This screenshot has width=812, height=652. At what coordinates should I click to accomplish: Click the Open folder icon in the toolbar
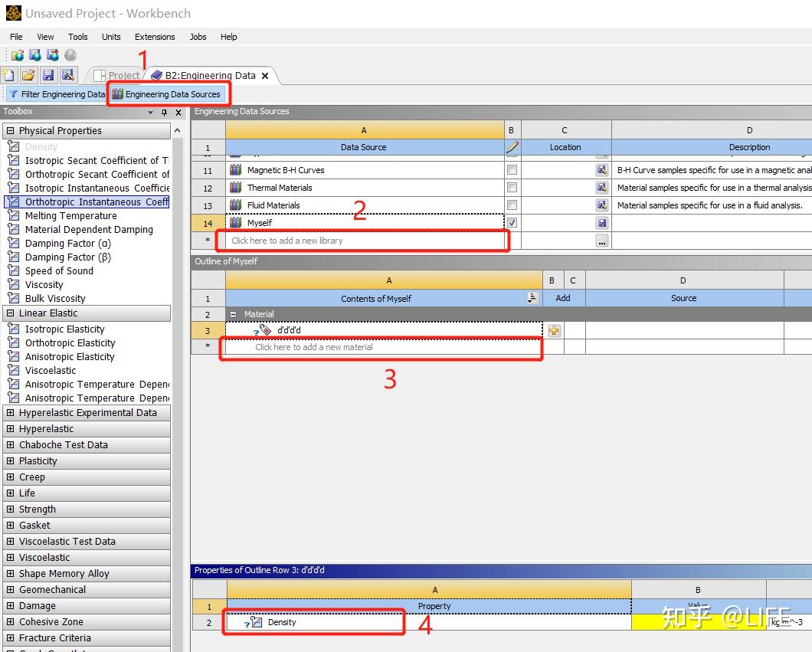28,75
